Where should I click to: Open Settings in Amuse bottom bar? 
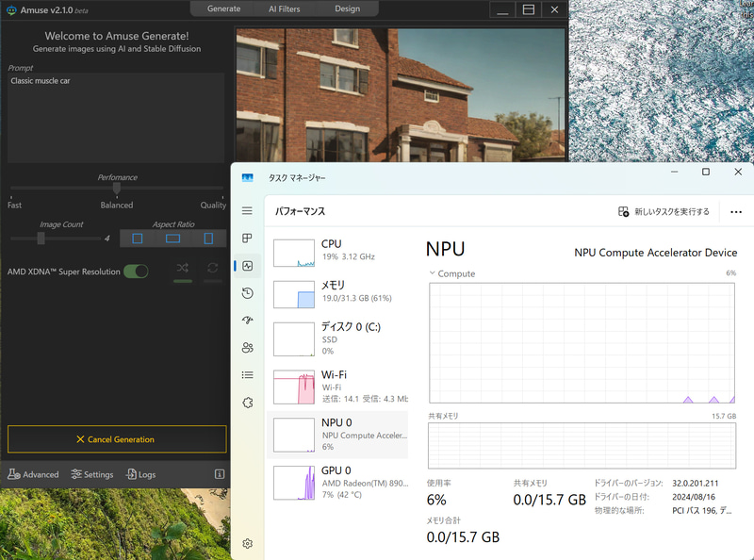coord(91,474)
